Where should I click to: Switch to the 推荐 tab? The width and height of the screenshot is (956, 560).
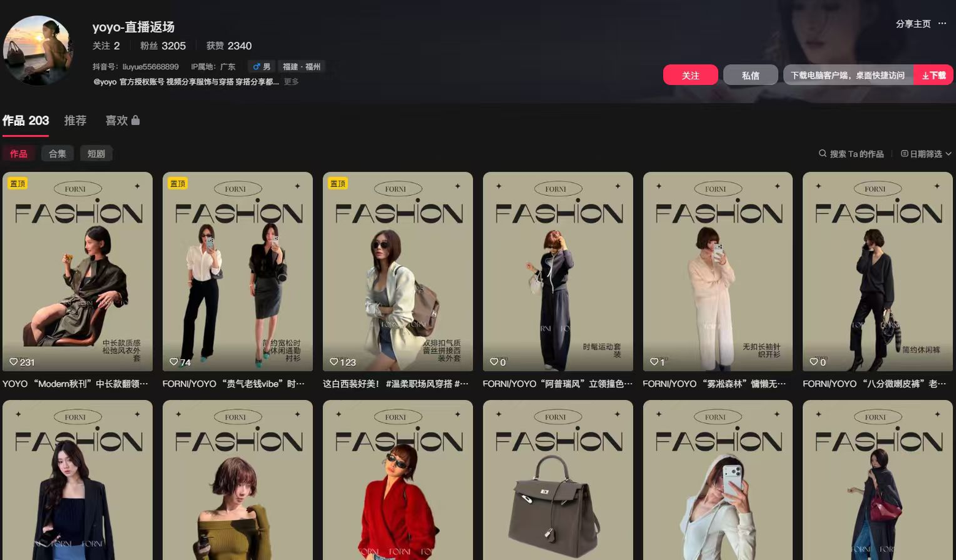pyautogui.click(x=75, y=121)
